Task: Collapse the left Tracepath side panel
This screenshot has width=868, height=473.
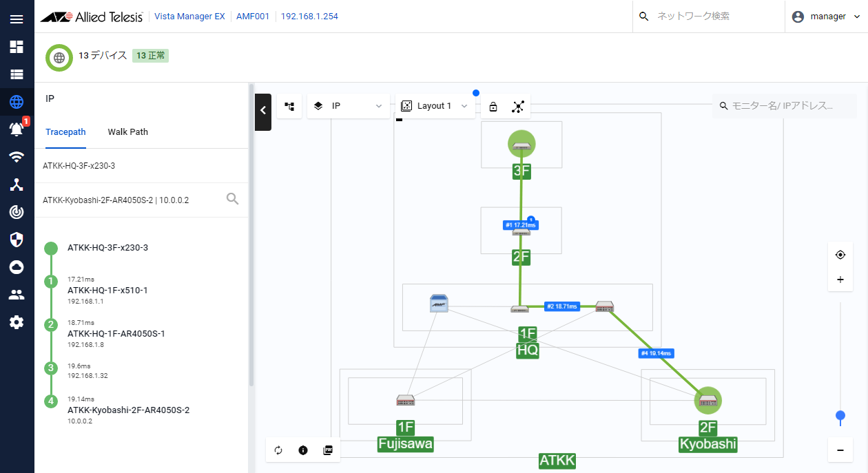Action: [262, 111]
